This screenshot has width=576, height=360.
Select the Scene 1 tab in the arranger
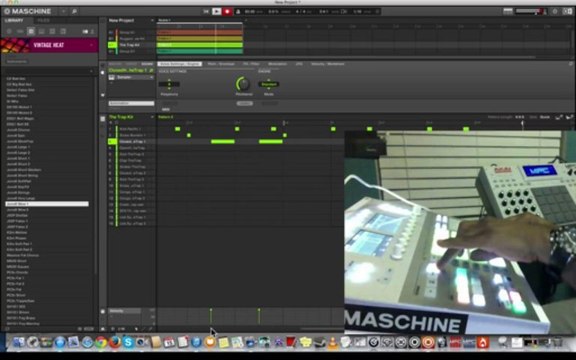[165, 20]
